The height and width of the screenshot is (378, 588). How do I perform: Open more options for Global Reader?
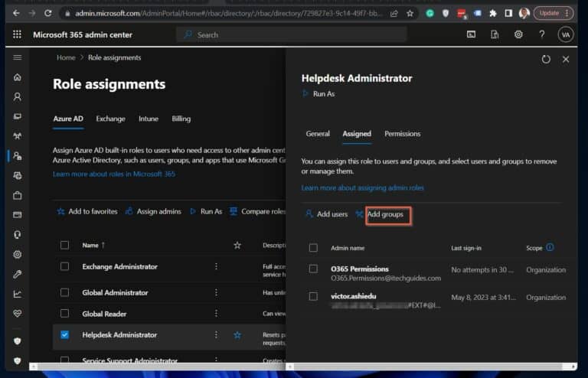216,313
